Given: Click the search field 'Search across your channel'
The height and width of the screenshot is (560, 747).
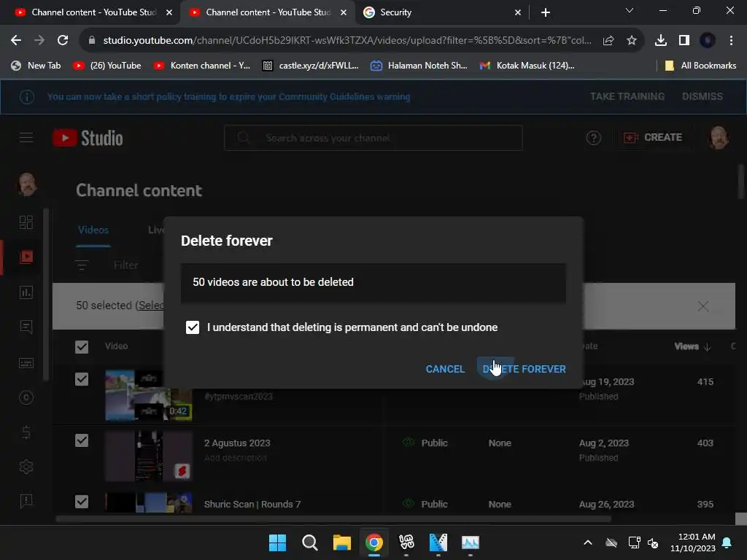Looking at the screenshot, I should tap(373, 138).
